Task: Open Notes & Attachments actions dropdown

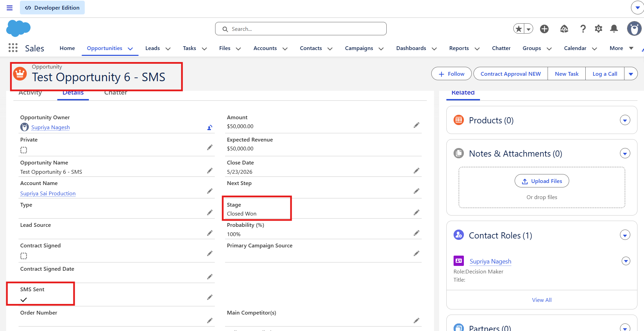Action: pos(625,154)
